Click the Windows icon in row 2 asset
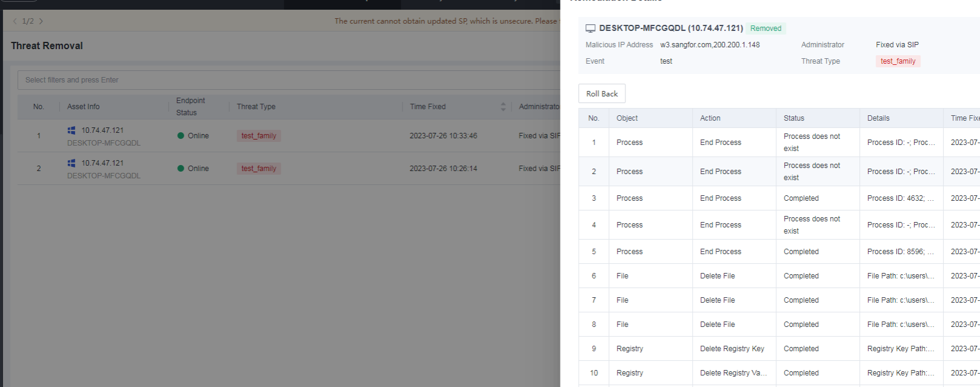Viewport: 980px width, 387px height. (x=72, y=163)
